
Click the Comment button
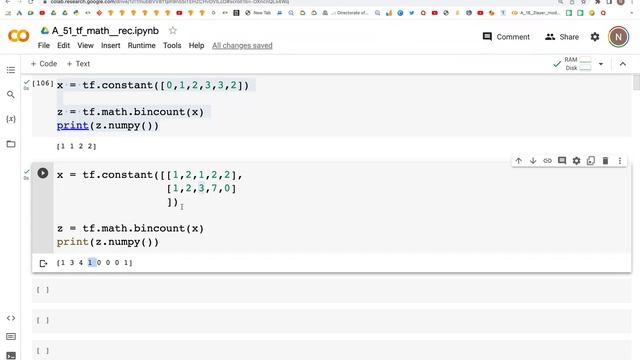pos(506,37)
